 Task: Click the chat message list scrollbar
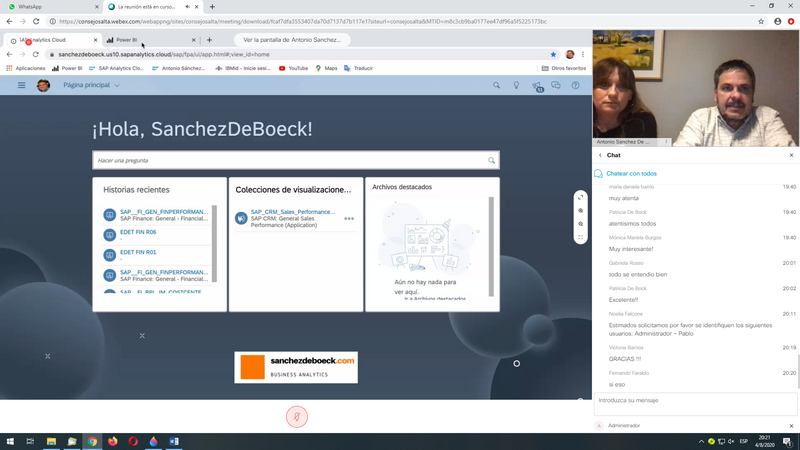[x=798, y=371]
